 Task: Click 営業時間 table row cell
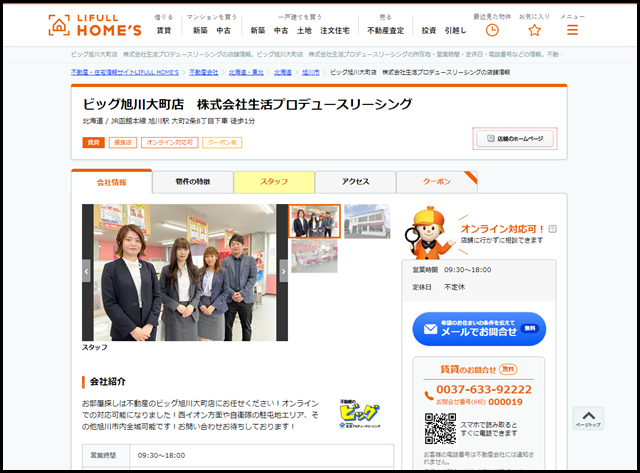click(x=106, y=455)
